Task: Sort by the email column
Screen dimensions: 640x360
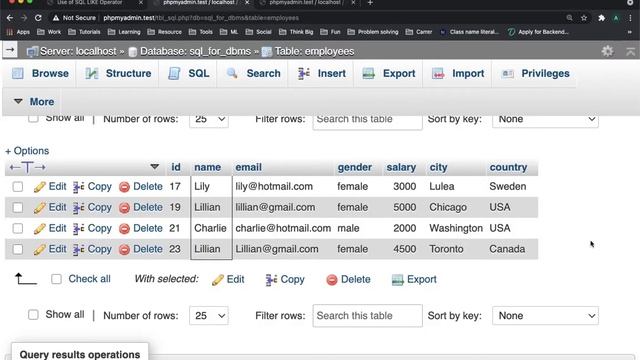Action: tap(249, 167)
